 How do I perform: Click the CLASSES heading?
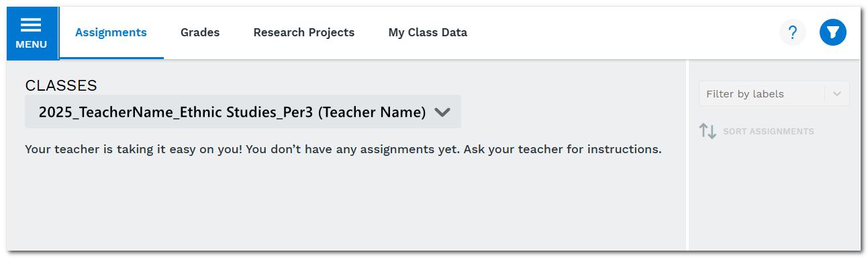[x=61, y=85]
